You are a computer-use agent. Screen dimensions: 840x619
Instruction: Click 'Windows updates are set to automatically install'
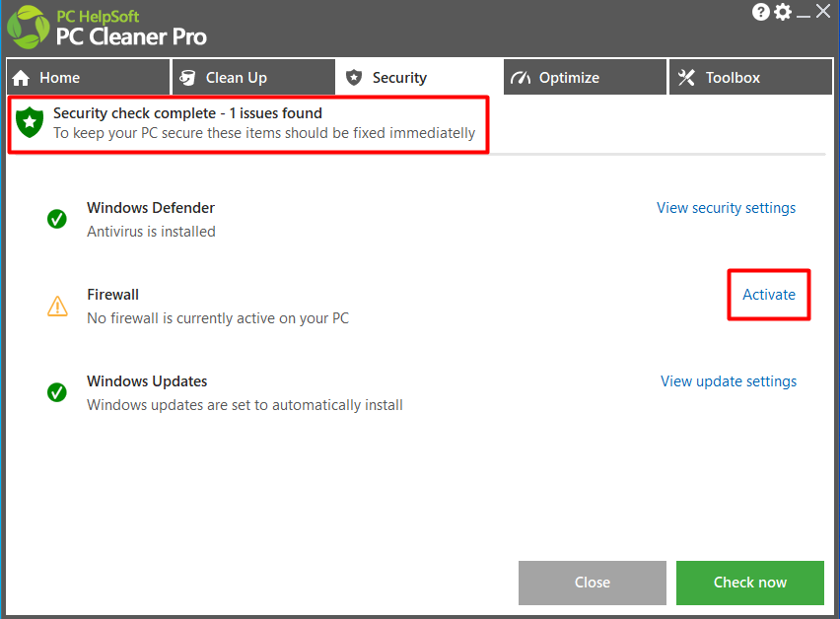[245, 405]
